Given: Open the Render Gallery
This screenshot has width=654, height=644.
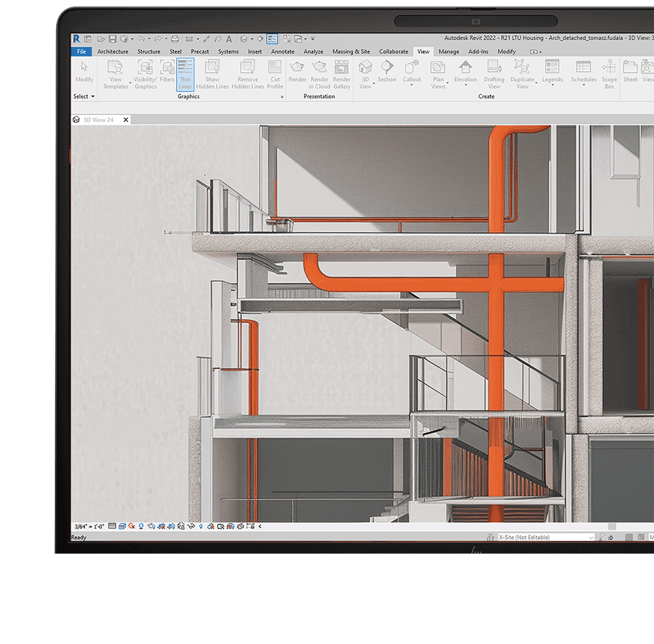Looking at the screenshot, I should tap(341, 72).
